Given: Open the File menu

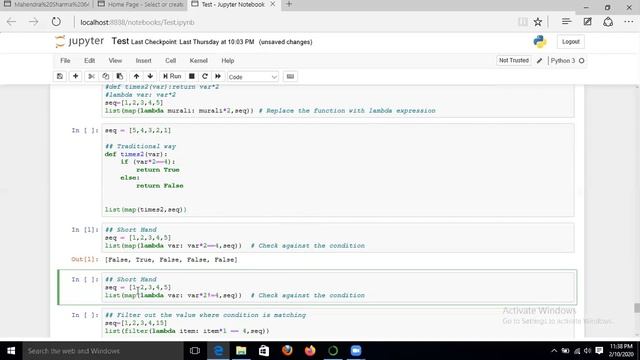Looking at the screenshot, I should pos(65,60).
